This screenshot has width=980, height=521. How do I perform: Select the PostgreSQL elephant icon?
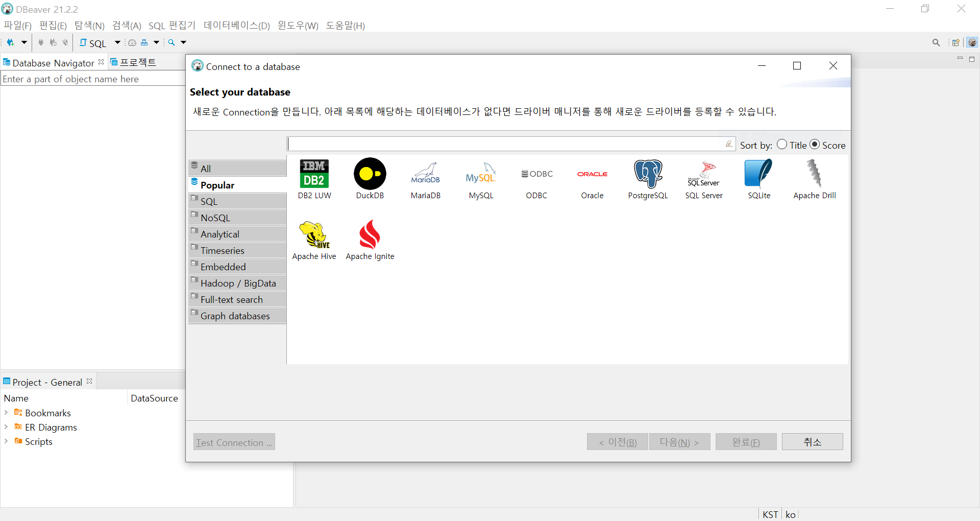pyautogui.click(x=648, y=174)
